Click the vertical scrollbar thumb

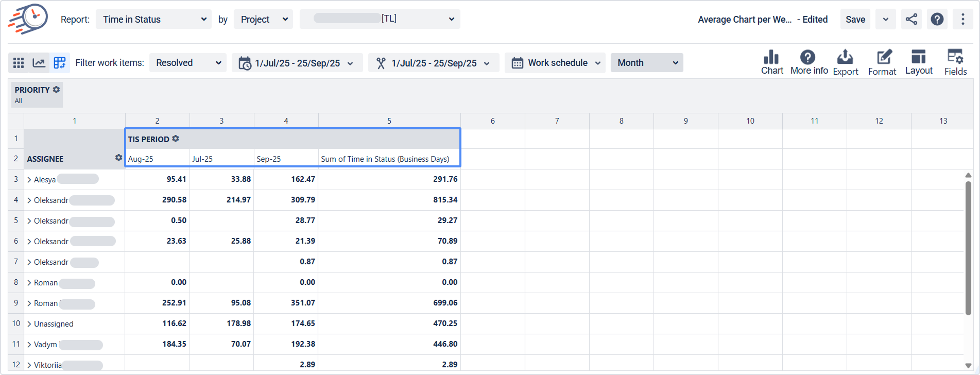coord(968,247)
